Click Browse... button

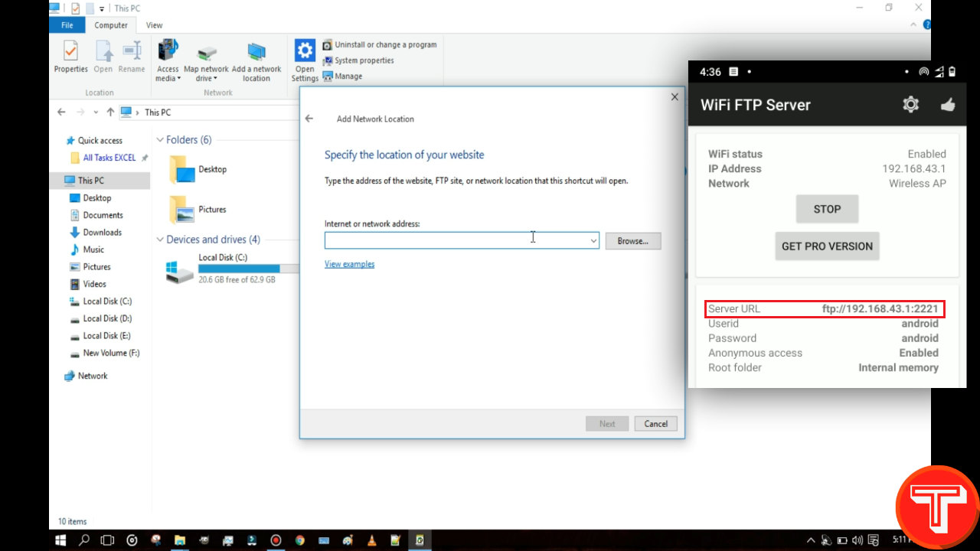pos(633,240)
